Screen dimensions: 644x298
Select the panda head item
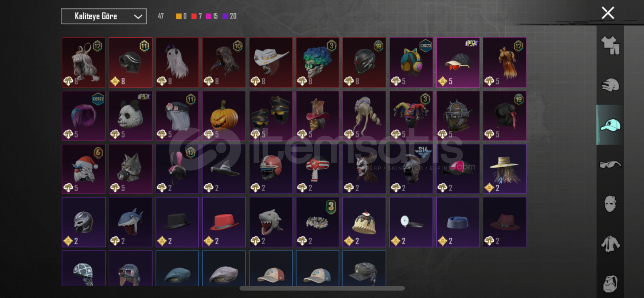(130, 116)
